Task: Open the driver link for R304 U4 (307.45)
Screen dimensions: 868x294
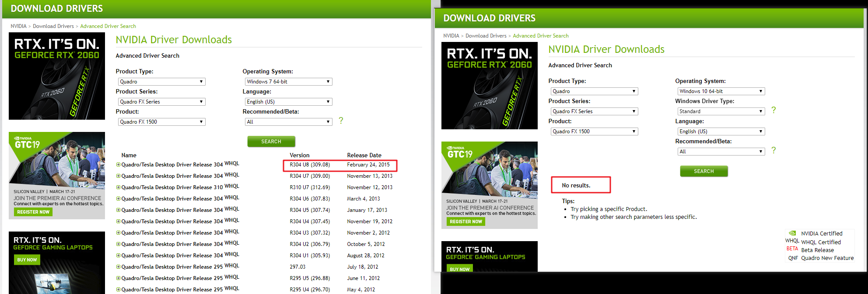Action: coord(172,221)
